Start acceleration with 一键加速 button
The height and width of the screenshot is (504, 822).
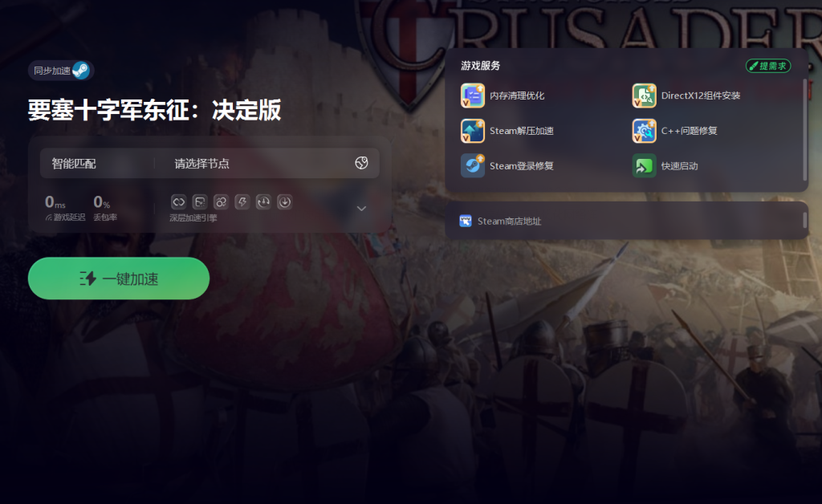(119, 278)
